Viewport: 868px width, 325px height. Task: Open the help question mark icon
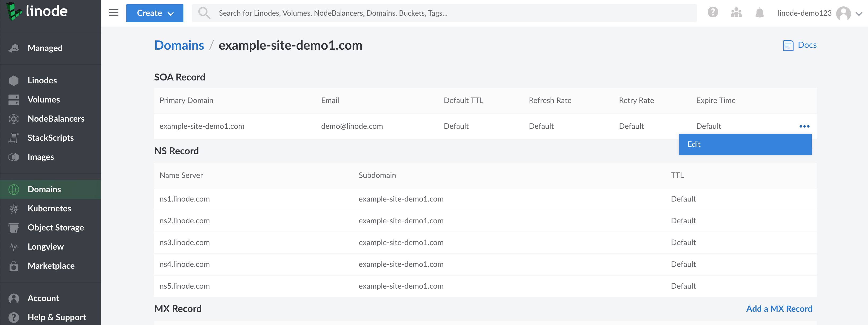(x=713, y=12)
